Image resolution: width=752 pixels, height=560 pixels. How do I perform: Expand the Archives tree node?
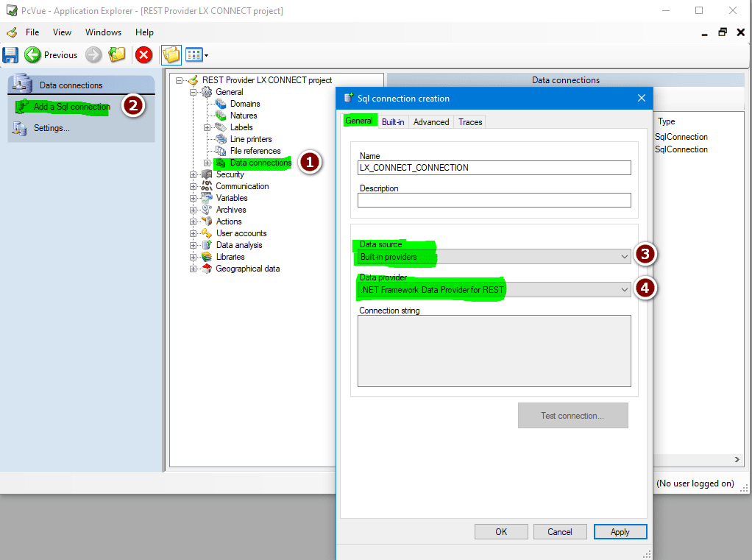[x=193, y=210]
